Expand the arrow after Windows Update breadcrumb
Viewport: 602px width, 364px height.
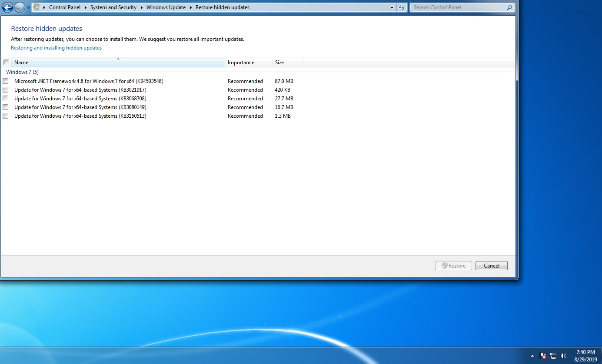pos(191,7)
